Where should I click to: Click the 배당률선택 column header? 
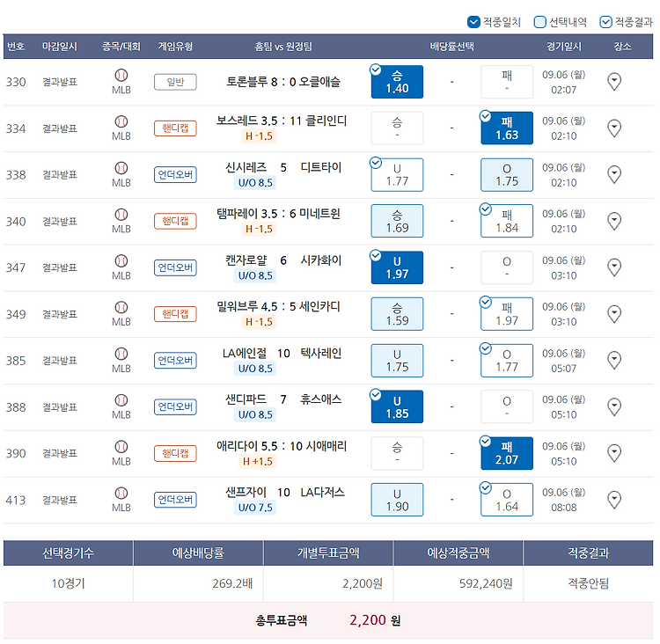click(451, 47)
